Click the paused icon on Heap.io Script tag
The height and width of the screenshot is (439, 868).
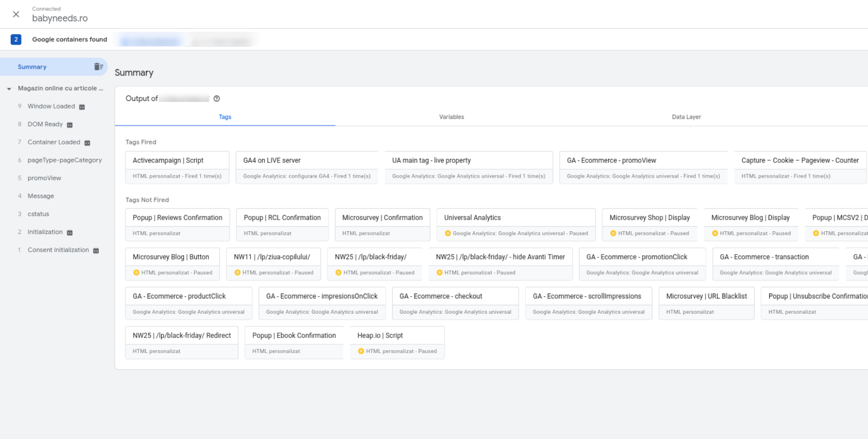coord(361,352)
